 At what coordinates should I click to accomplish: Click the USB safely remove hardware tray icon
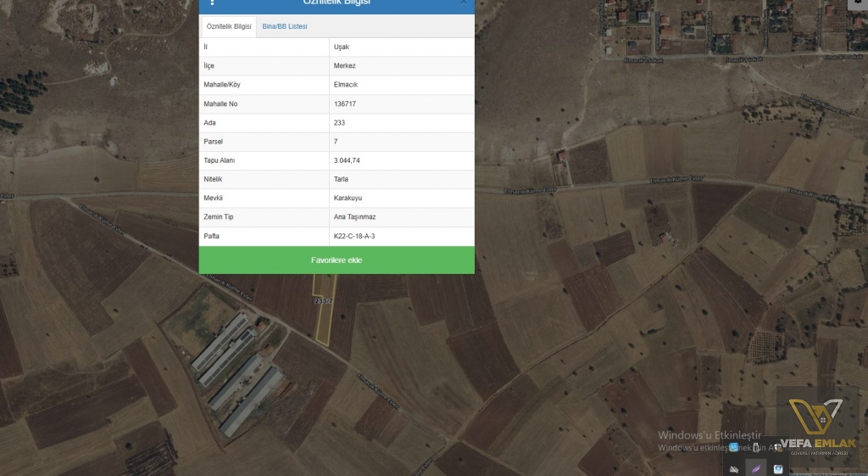click(755, 447)
